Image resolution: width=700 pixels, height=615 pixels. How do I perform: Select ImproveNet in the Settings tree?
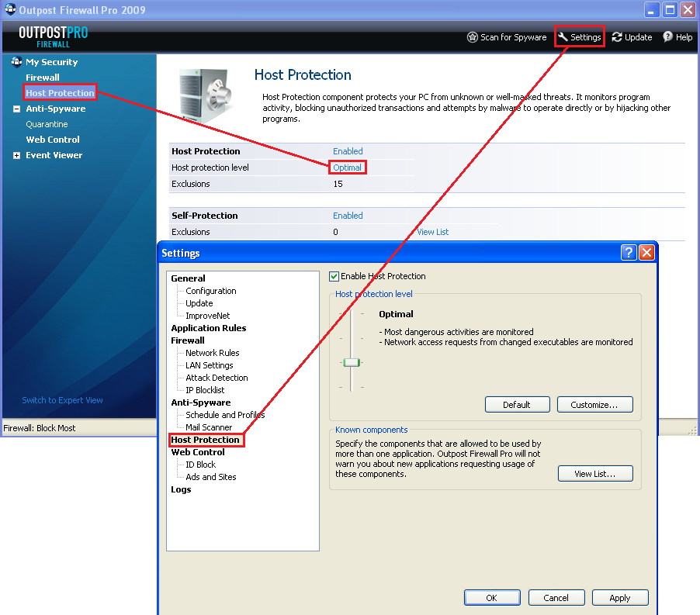pos(207,316)
